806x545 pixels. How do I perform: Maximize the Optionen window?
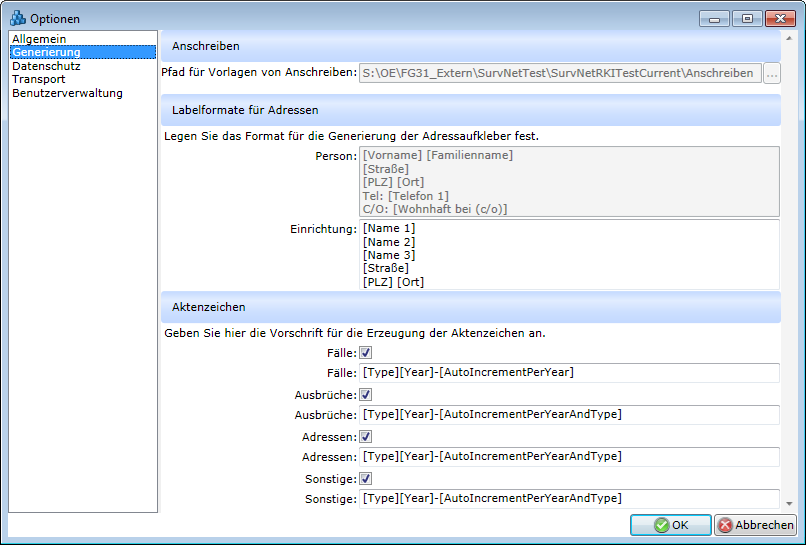click(x=746, y=18)
